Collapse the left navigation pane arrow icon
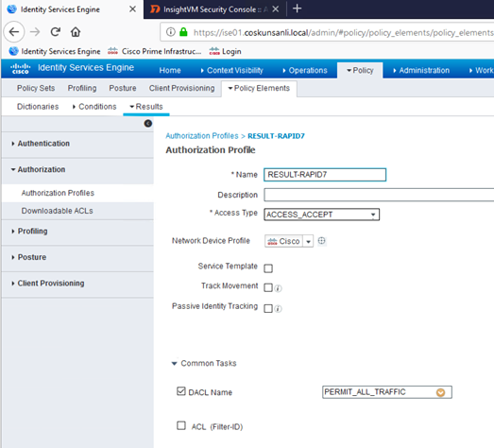This screenshot has width=494, height=448. click(x=147, y=123)
